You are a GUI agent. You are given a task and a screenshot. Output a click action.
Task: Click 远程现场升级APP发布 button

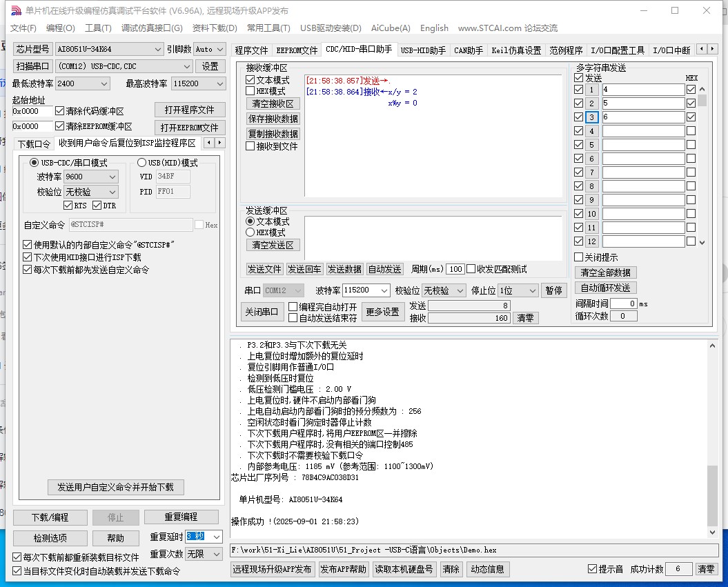[x=272, y=569]
